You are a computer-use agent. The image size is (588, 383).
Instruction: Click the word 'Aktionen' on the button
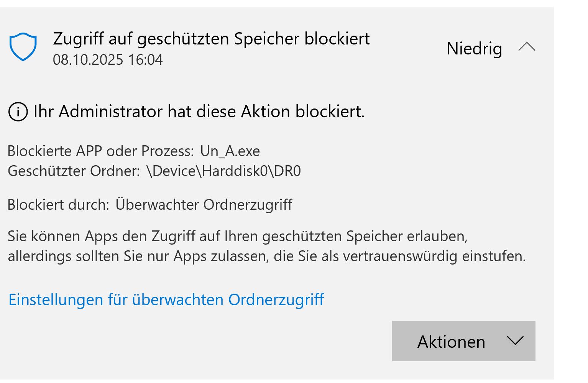pos(451,342)
